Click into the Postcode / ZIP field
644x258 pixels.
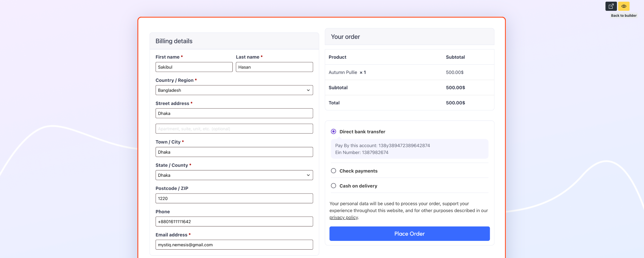tap(234, 198)
